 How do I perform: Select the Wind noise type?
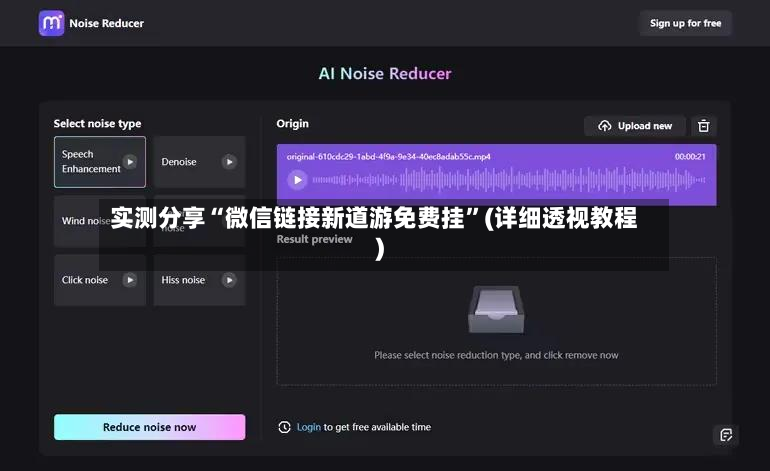[100, 221]
